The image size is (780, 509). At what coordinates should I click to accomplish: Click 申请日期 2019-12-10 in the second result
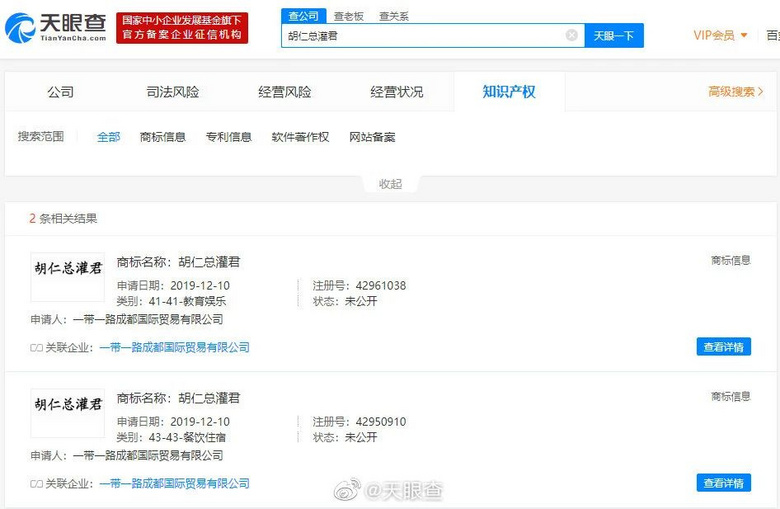coord(173,422)
